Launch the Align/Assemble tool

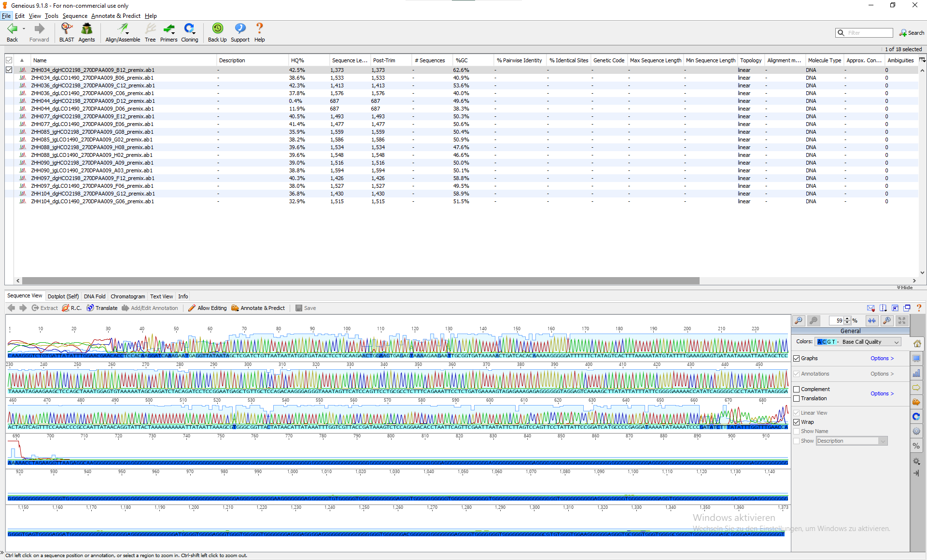(123, 32)
